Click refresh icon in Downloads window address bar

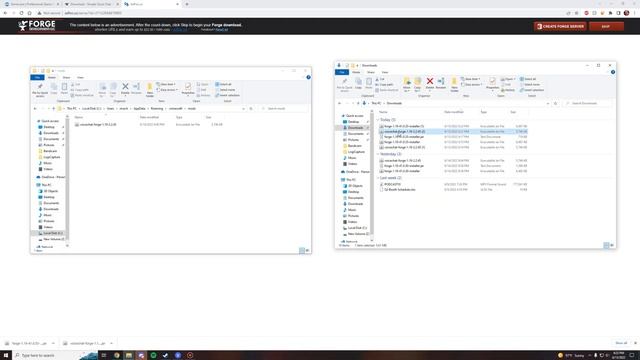pyautogui.click(x=556, y=103)
